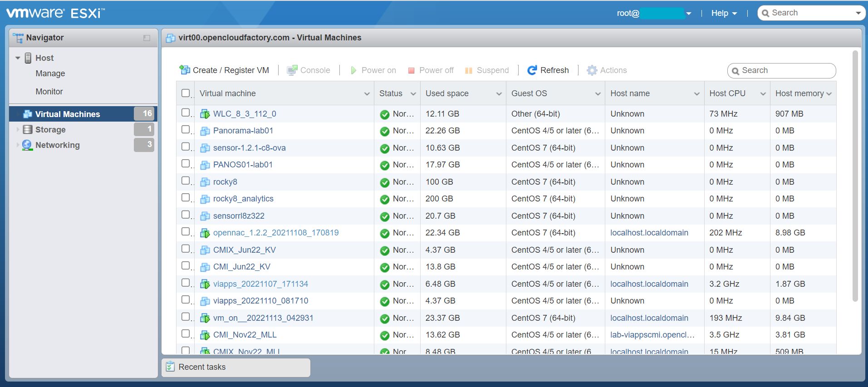868x387 pixels.
Task: Click the red Power off square icon
Action: pos(412,70)
